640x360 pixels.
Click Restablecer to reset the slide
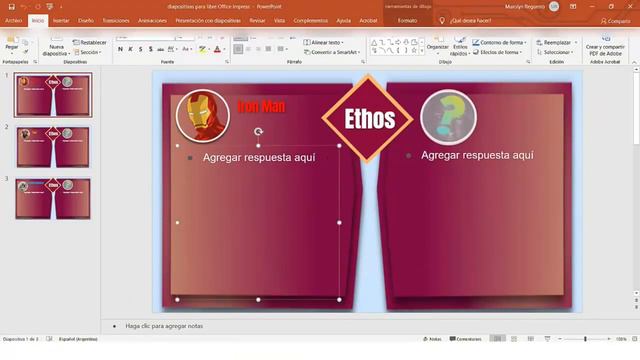(x=89, y=42)
